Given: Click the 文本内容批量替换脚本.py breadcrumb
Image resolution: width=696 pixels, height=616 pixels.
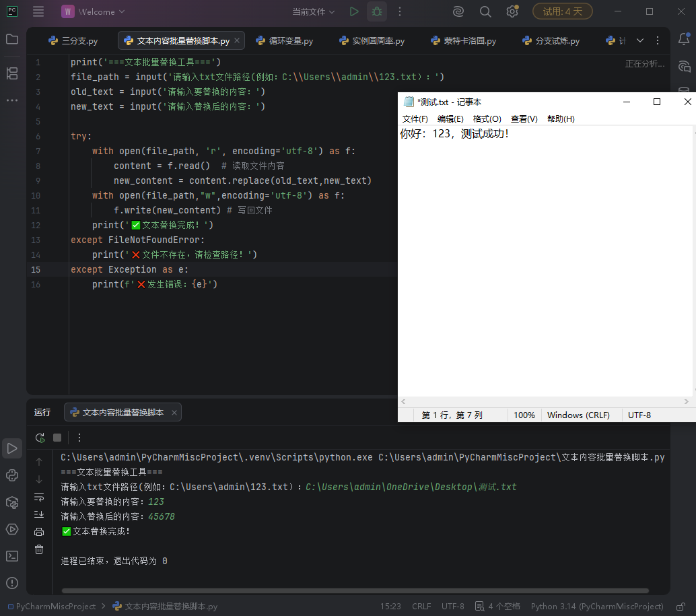Looking at the screenshot, I should click(x=165, y=606).
